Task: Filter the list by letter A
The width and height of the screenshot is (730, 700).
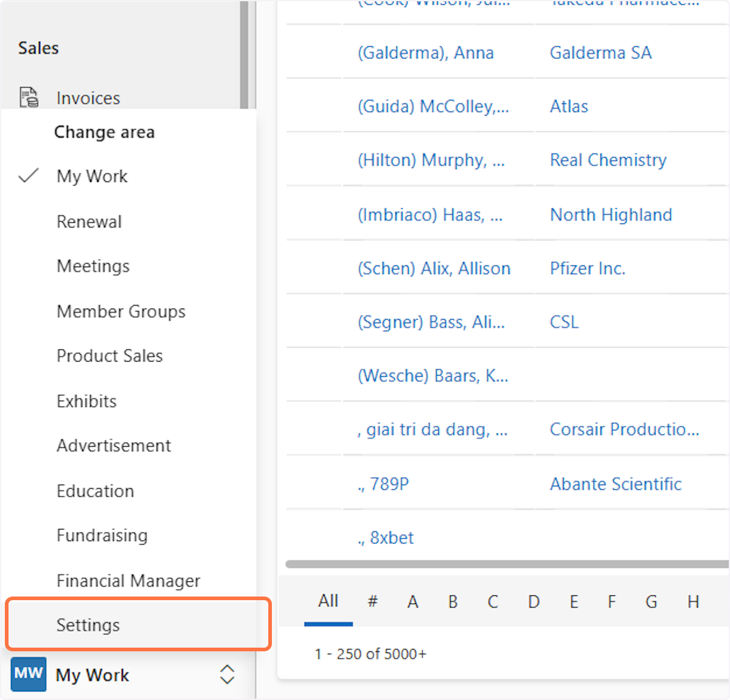Action: click(x=412, y=601)
